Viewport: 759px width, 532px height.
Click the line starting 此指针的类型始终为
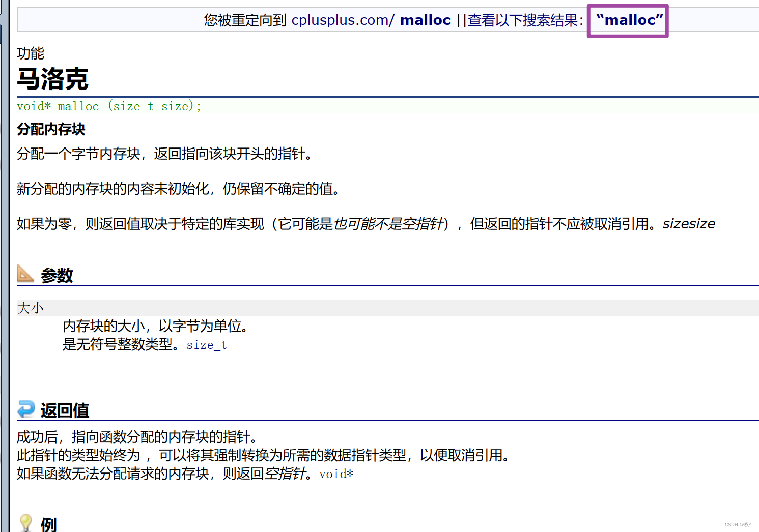(265, 455)
